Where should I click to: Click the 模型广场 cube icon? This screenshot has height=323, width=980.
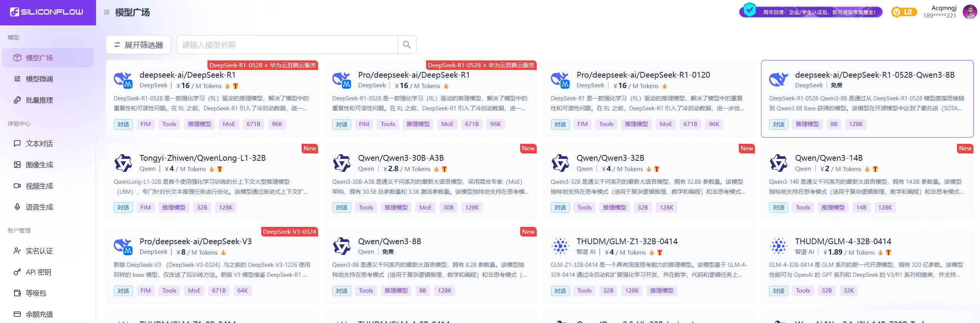(x=17, y=58)
